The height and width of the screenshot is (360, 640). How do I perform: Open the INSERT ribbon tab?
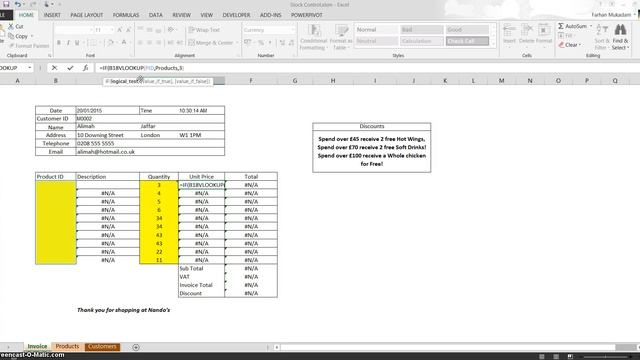point(52,15)
